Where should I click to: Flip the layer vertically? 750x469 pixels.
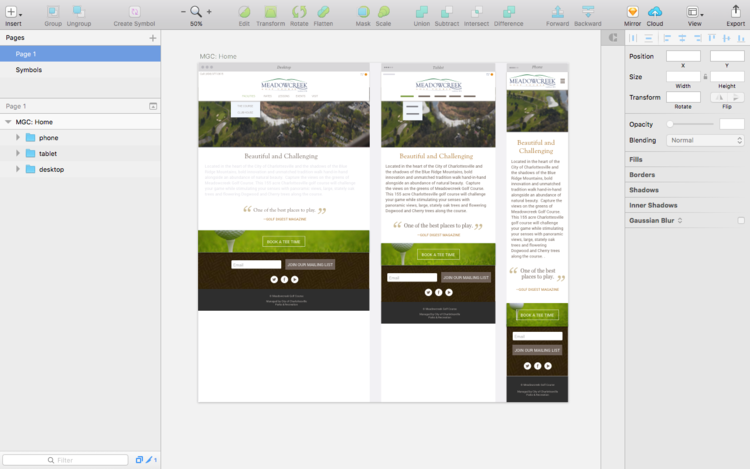click(x=736, y=97)
